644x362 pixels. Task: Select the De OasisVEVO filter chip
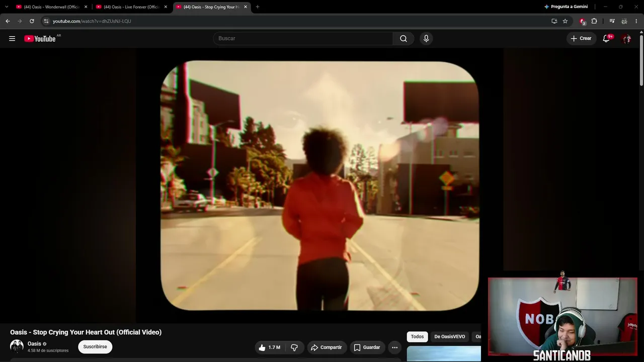pos(450,337)
